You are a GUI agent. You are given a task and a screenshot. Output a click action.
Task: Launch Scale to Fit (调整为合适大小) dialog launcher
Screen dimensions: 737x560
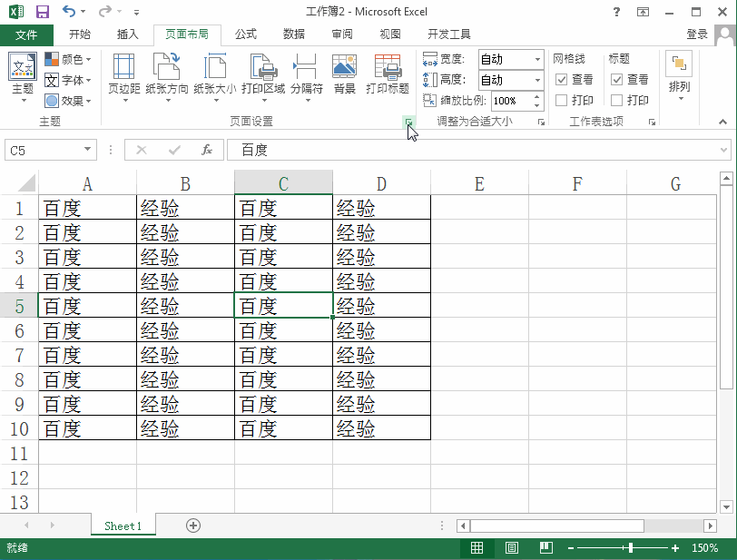click(541, 123)
